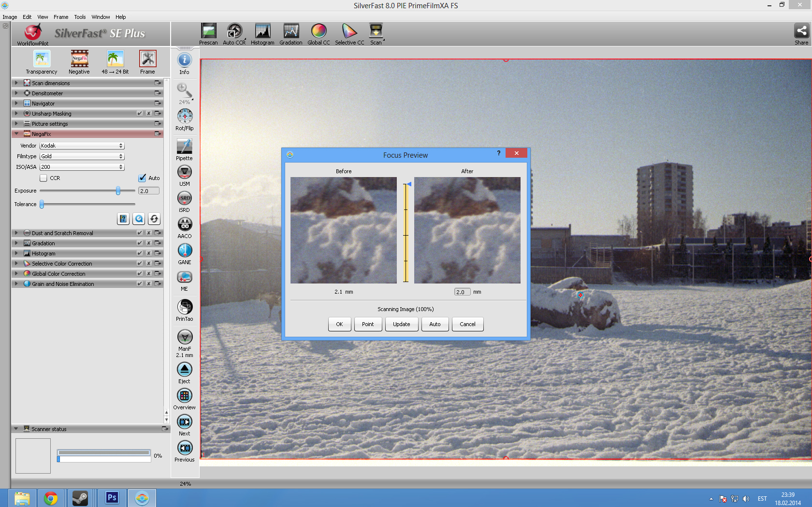Click the ManF manual focus tool
The height and width of the screenshot is (507, 812).
coord(185,337)
